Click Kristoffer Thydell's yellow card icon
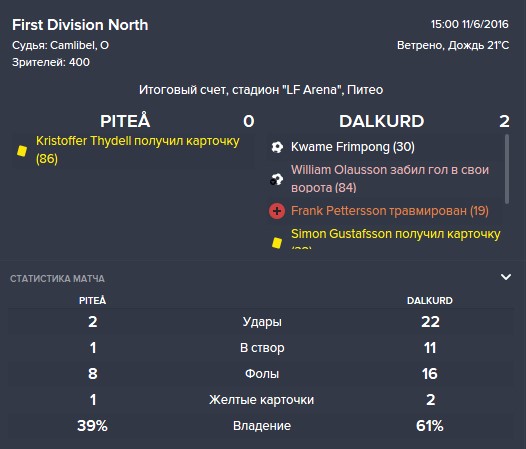This screenshot has height=449, width=526. (22, 151)
